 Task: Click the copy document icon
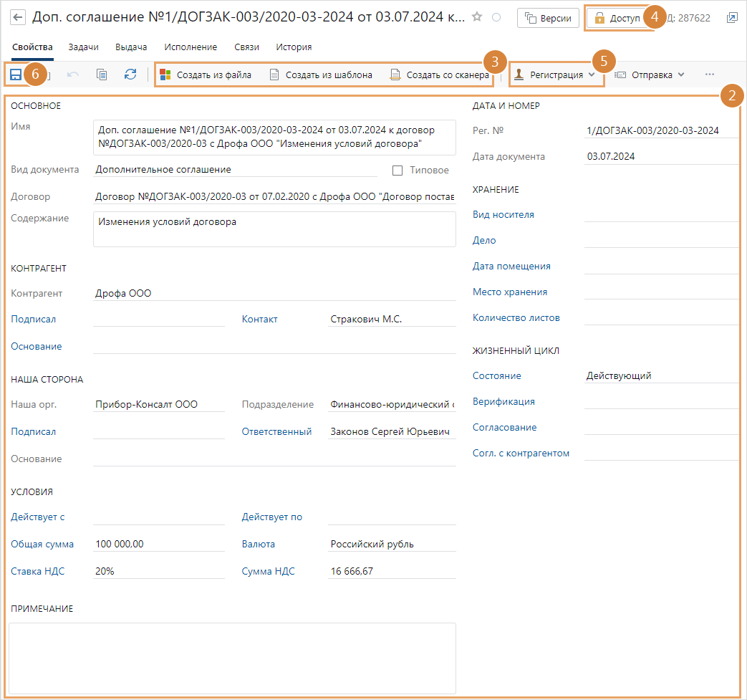click(102, 75)
